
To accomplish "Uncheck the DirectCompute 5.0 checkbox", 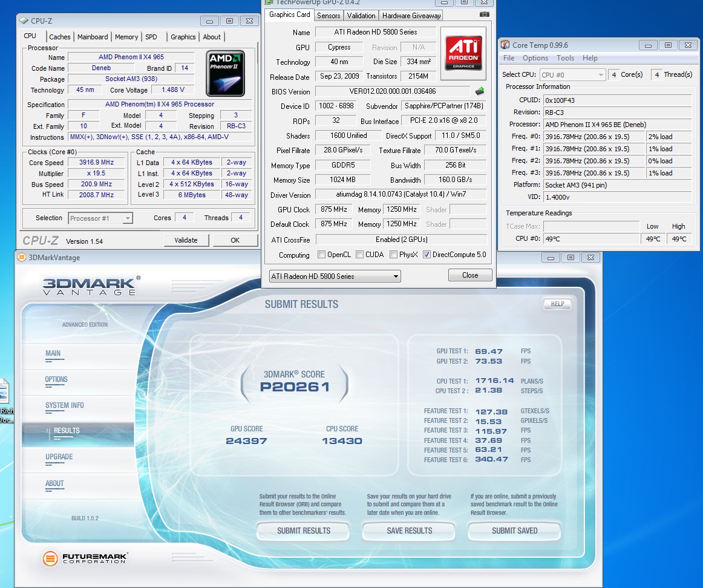I will coord(427,255).
